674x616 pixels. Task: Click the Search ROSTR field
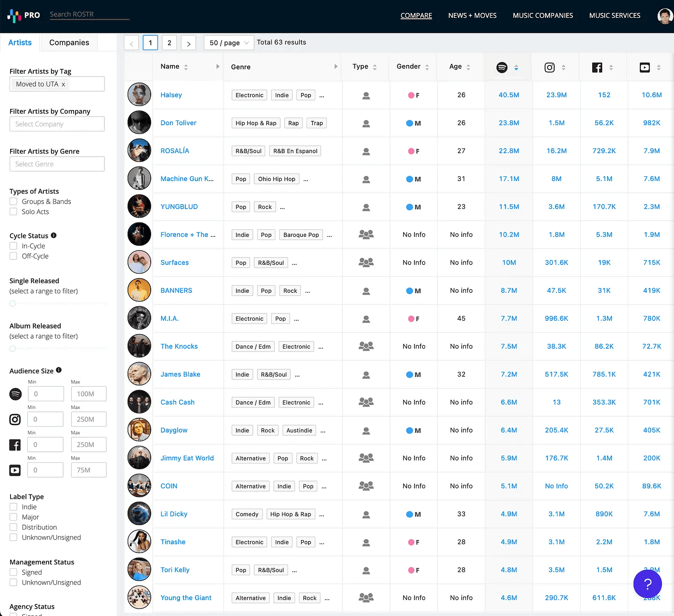point(90,14)
